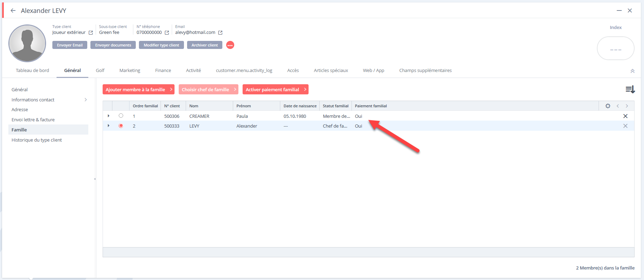Image resolution: width=644 pixels, height=280 pixels.
Task: Switch to the Accès tab
Action: click(293, 70)
